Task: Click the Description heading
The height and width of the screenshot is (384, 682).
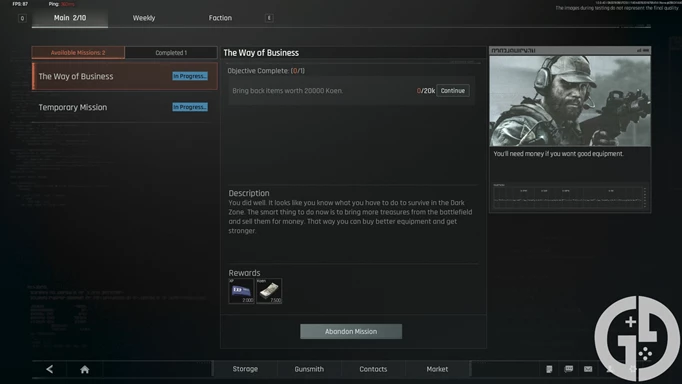Action: point(249,193)
